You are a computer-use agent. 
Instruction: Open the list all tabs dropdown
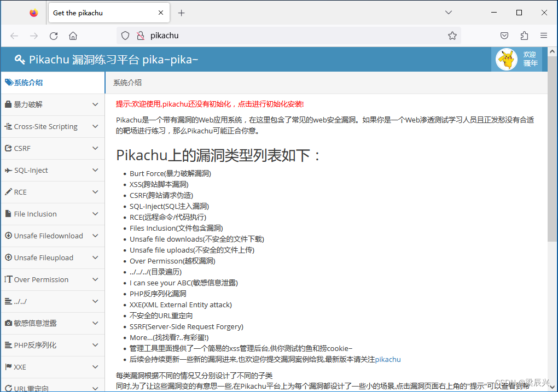pos(449,13)
